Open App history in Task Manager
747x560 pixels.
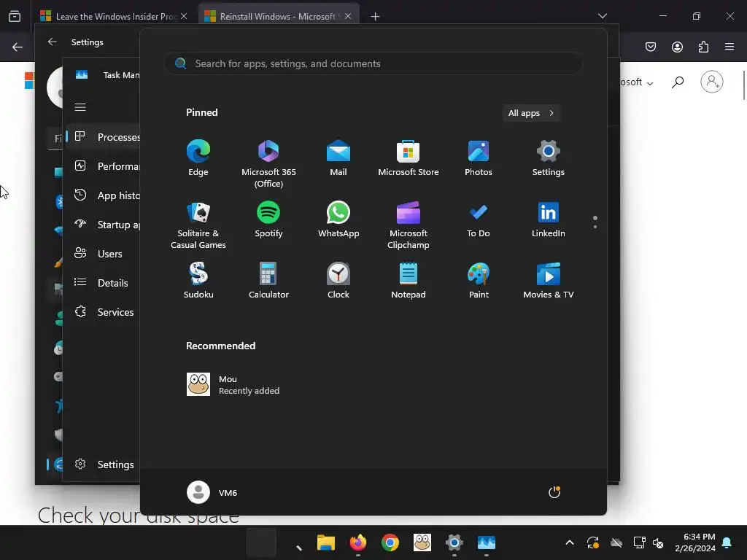[x=104, y=195]
